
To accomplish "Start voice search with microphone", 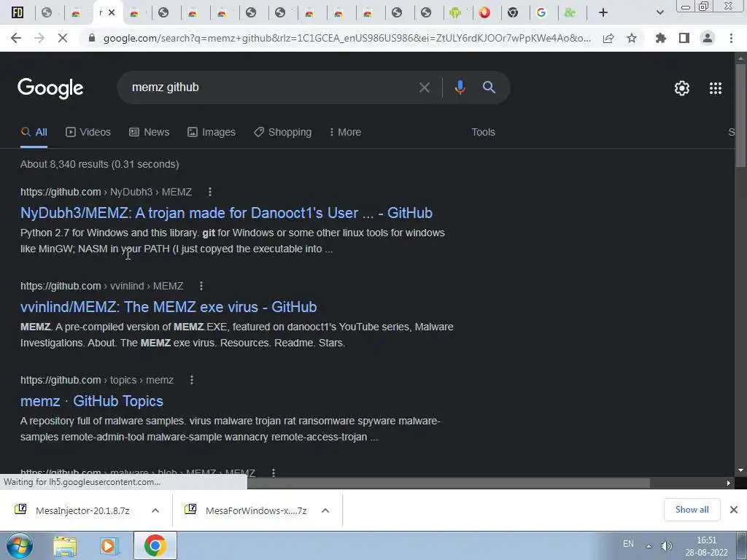I will coord(460,87).
